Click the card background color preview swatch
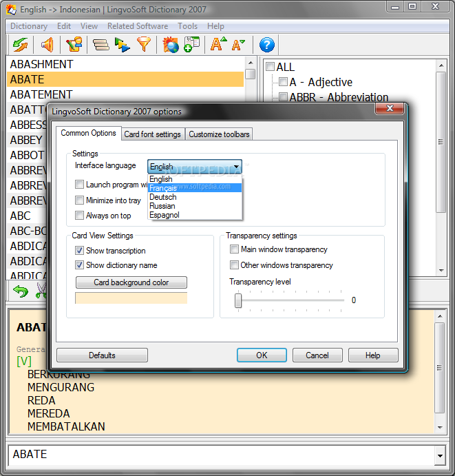This screenshot has width=455, height=476. click(x=131, y=298)
